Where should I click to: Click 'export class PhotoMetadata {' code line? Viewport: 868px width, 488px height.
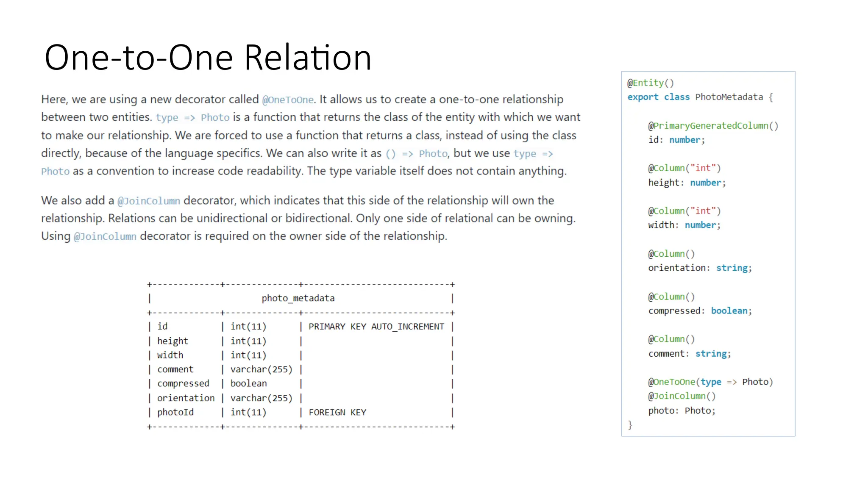[700, 97]
